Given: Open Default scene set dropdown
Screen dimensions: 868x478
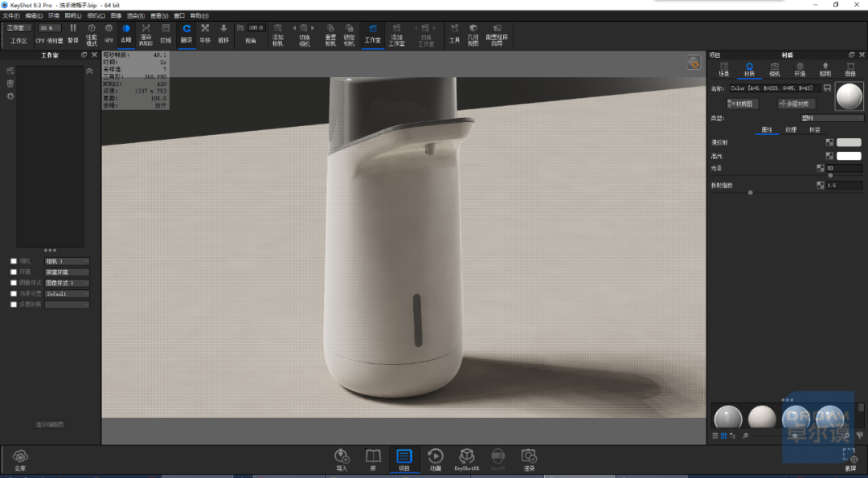Looking at the screenshot, I should click(67, 294).
